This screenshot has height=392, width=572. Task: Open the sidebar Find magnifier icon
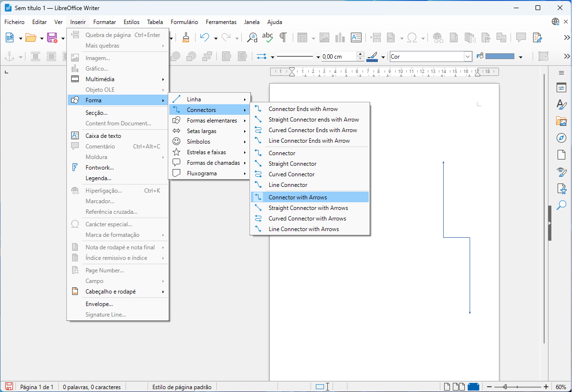pyautogui.click(x=561, y=205)
